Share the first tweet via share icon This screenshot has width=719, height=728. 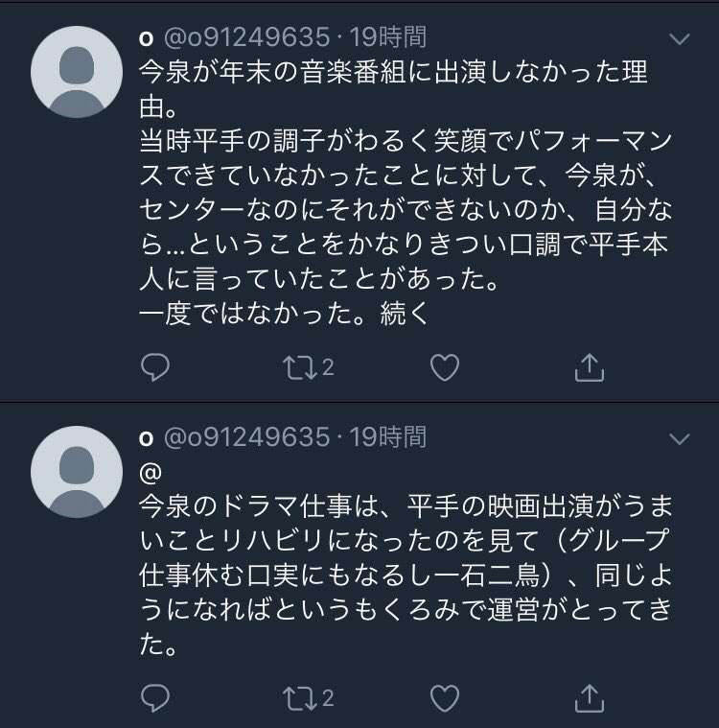pos(589,367)
